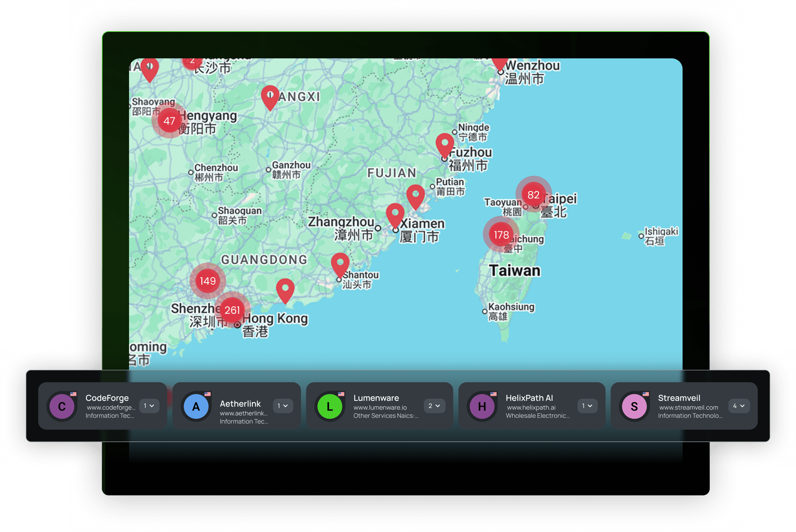
Task: Expand the Lumenware dropdown showing 2
Action: tap(434, 406)
